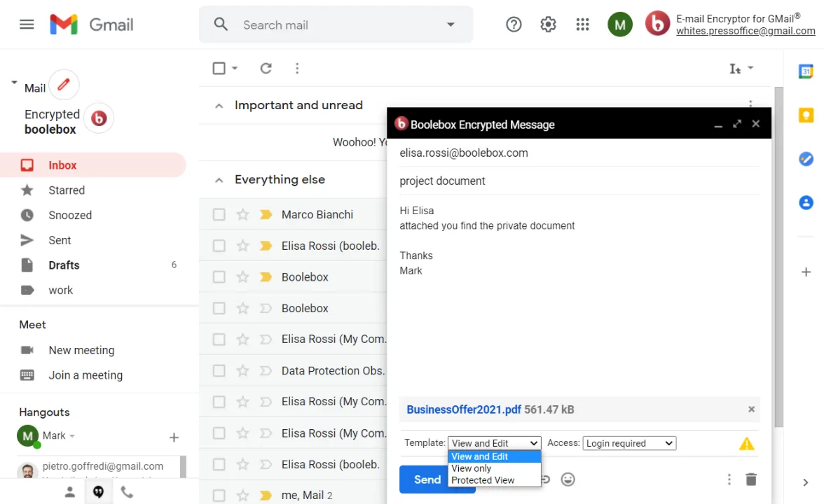Open Hangouts phone calls tab icon
This screenshot has height=504, width=824.
tap(128, 492)
